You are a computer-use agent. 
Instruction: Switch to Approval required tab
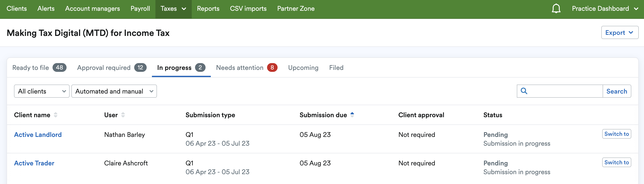click(x=112, y=68)
